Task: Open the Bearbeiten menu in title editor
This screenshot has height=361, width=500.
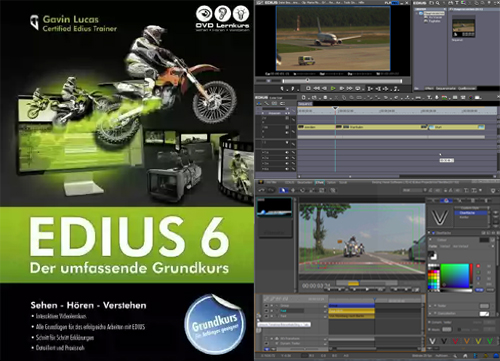Action: coord(304,182)
